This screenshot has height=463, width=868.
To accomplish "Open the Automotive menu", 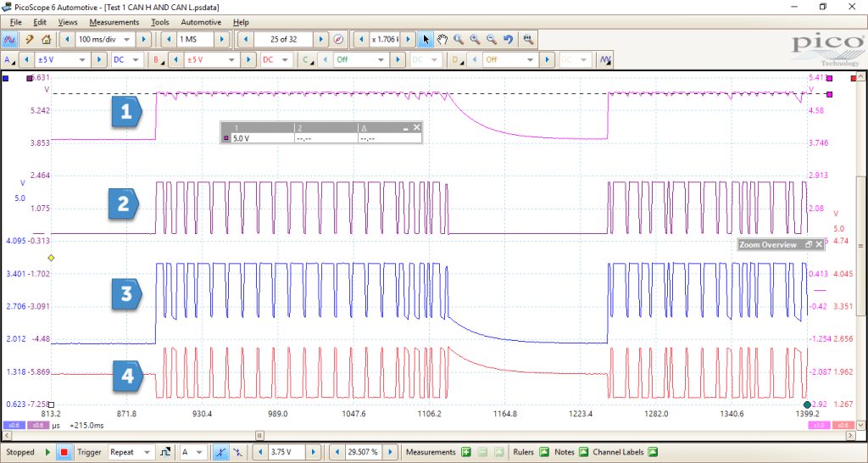I will 201,22.
